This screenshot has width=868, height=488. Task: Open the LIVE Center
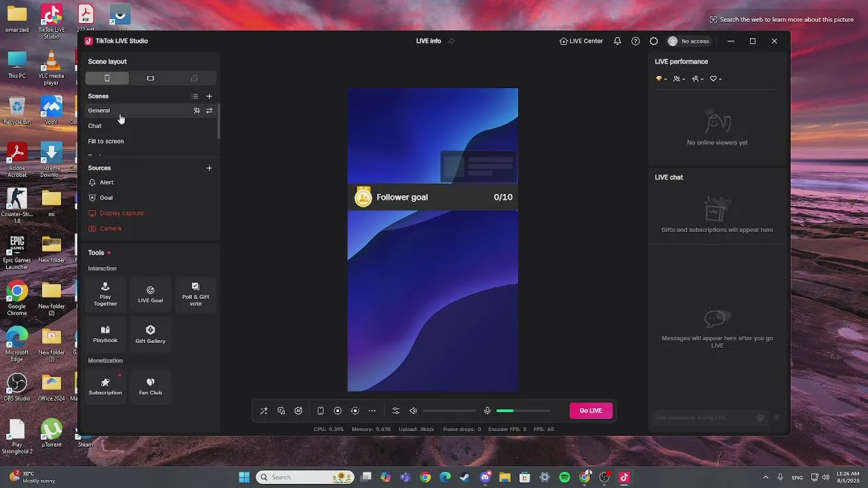581,41
